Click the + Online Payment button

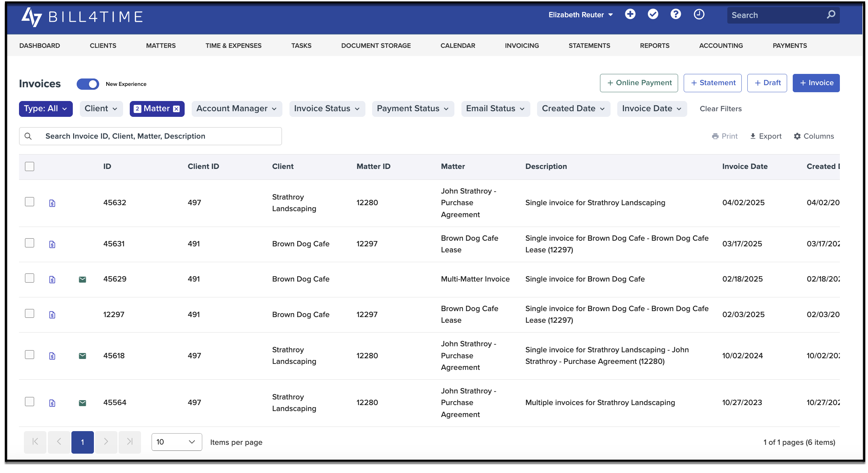click(639, 83)
